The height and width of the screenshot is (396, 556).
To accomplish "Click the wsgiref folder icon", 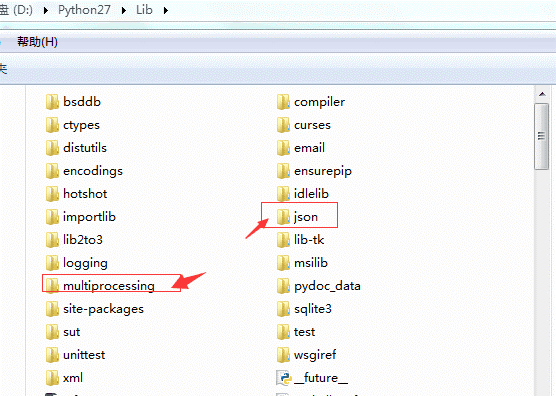I will pos(283,355).
